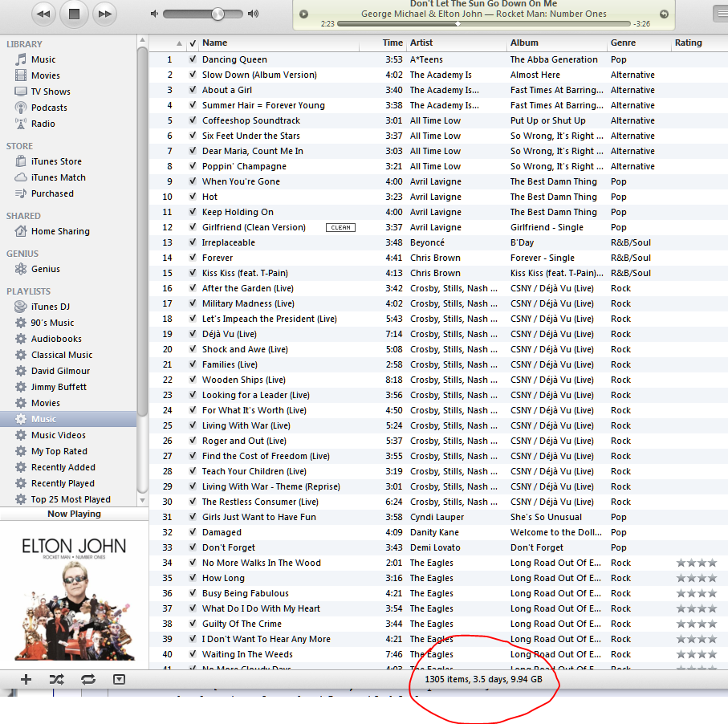Screen dimensions: 728x724
Task: Click the high volume speaker icon
Action: 253,14
